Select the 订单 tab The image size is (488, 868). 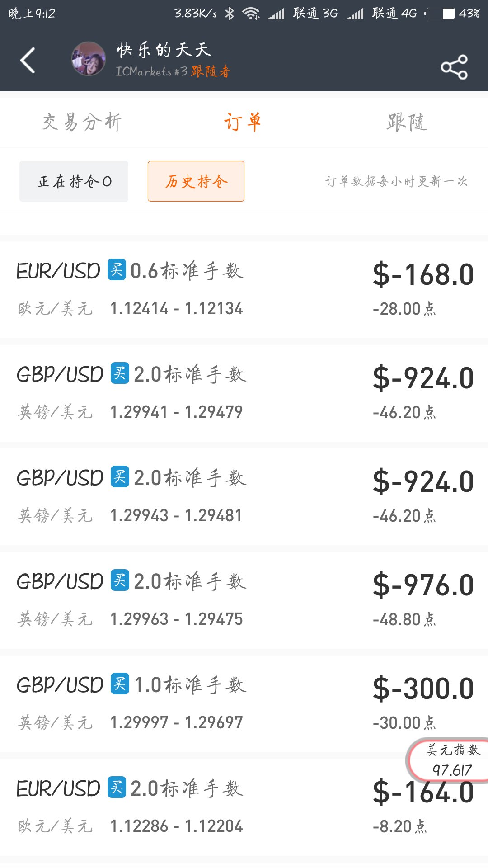point(243,123)
